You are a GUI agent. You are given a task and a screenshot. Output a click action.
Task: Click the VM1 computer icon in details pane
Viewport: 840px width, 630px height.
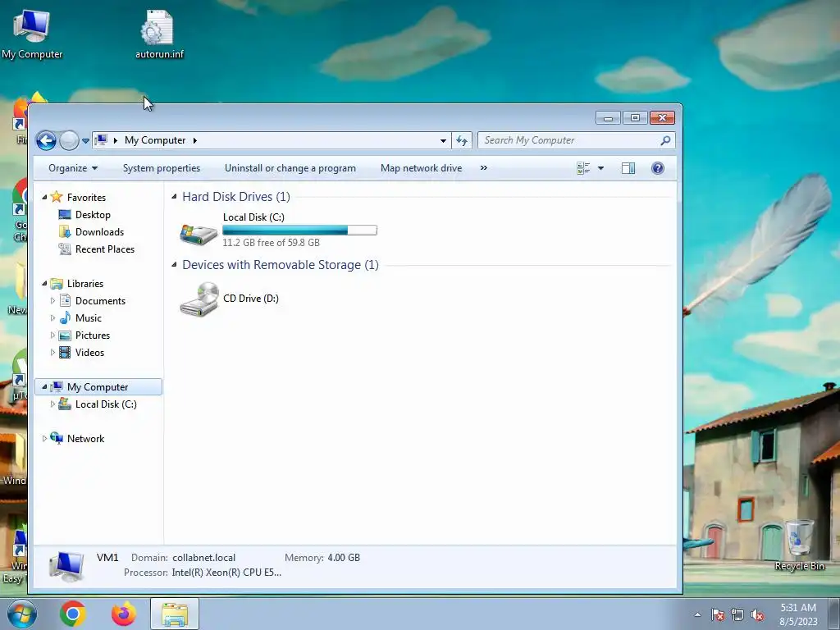[67, 566]
